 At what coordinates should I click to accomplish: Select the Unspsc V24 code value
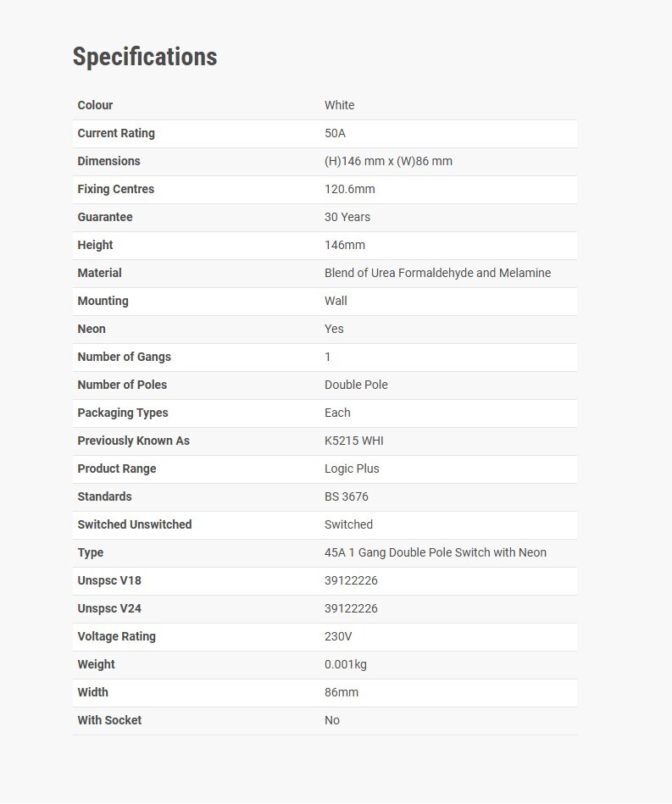point(351,608)
